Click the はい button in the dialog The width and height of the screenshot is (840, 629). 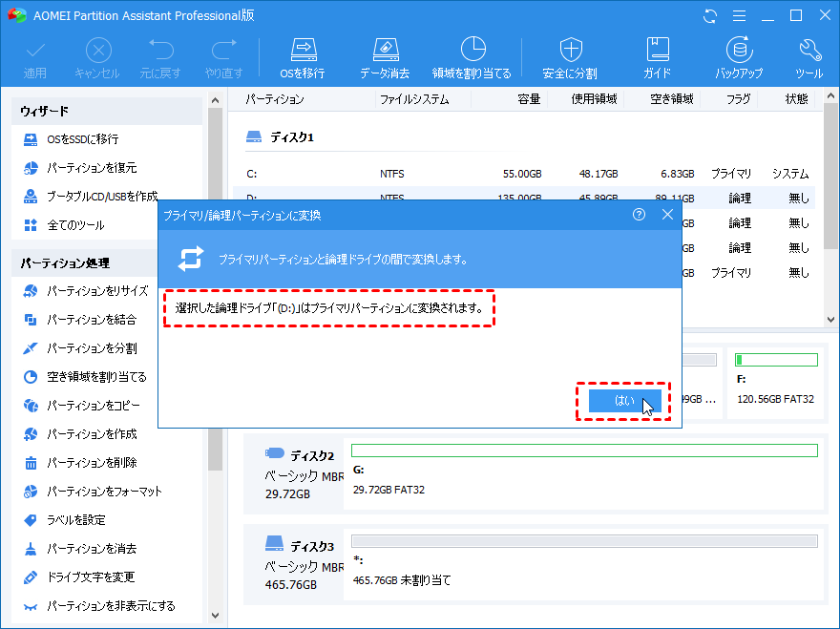pos(624,401)
